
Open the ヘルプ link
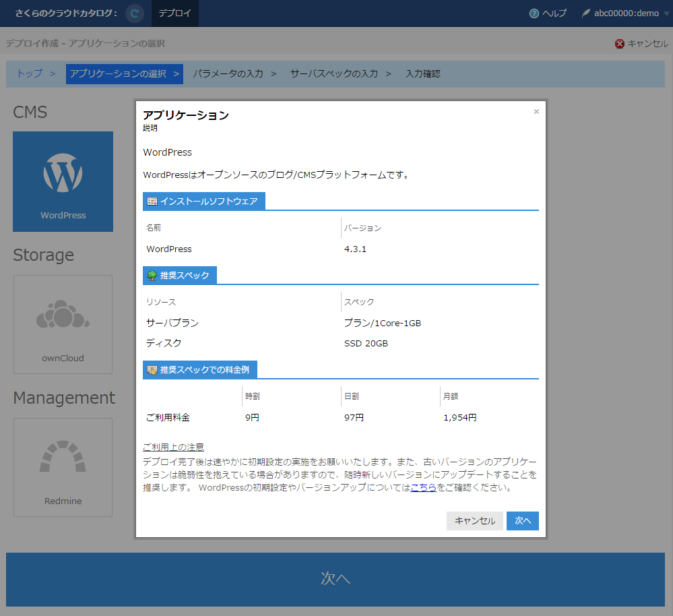(x=554, y=13)
